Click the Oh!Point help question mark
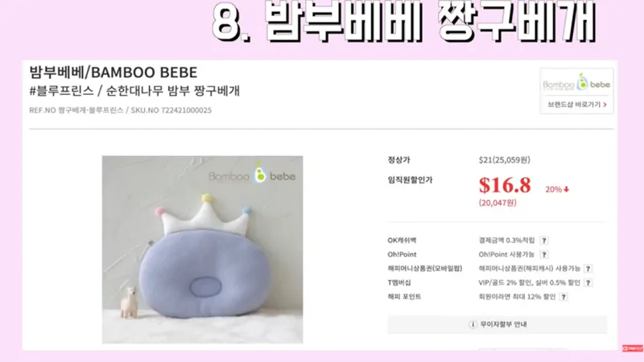This screenshot has width=644, height=362. 544,254
